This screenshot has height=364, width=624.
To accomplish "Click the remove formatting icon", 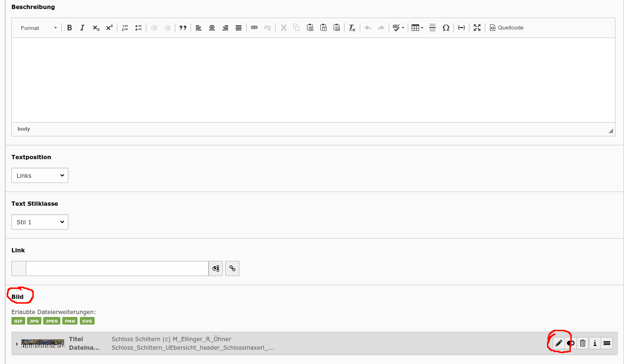I will click(x=352, y=28).
